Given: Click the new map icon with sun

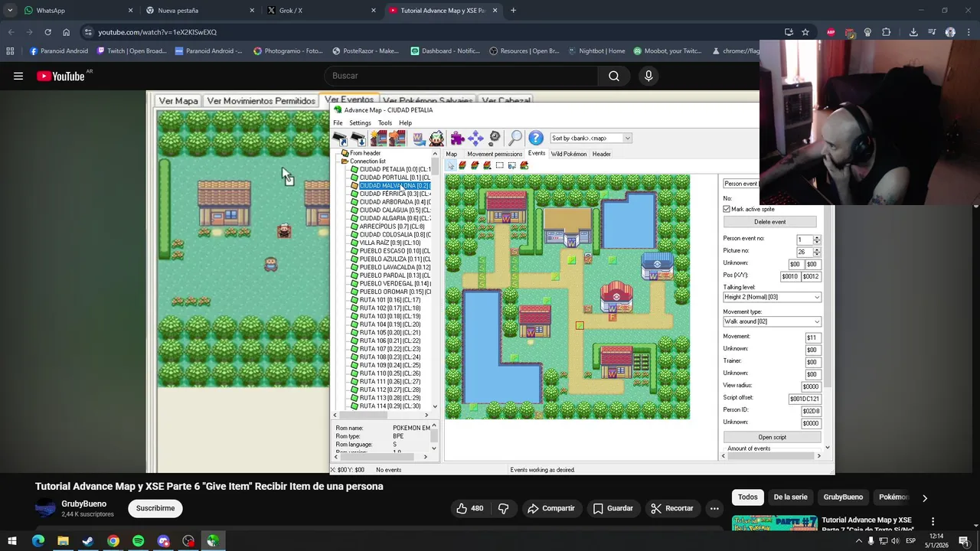Looking at the screenshot, I should coord(379,138).
